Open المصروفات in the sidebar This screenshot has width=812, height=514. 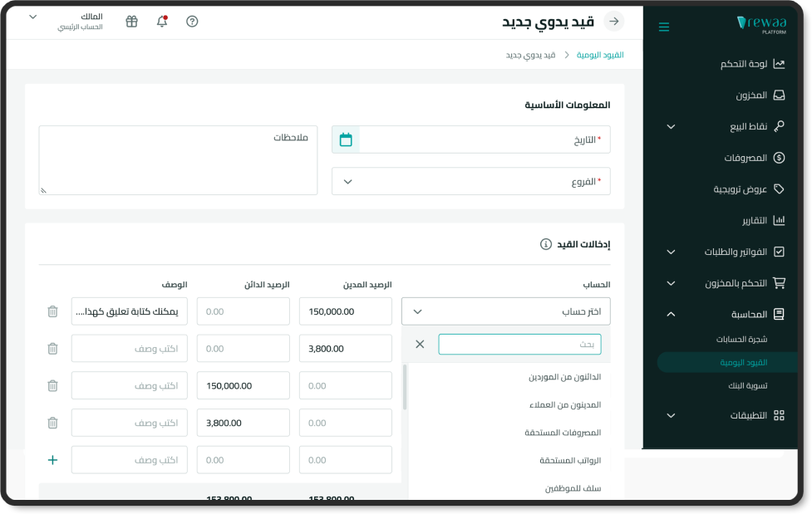tap(746, 158)
